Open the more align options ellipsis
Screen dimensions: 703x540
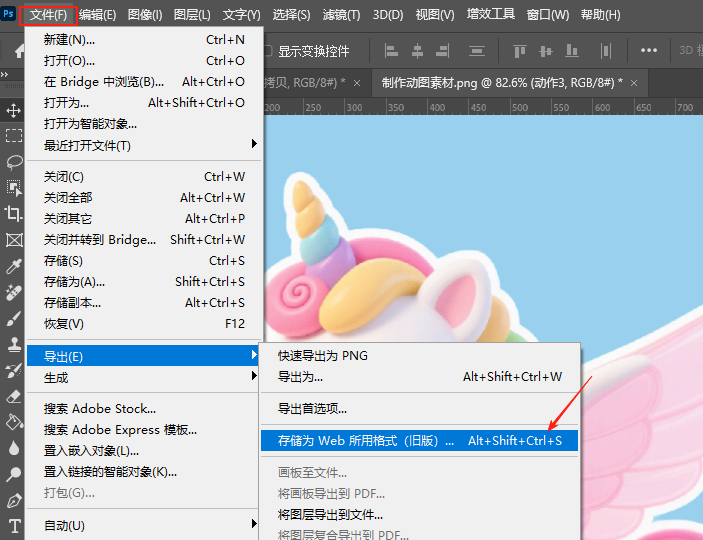649,50
